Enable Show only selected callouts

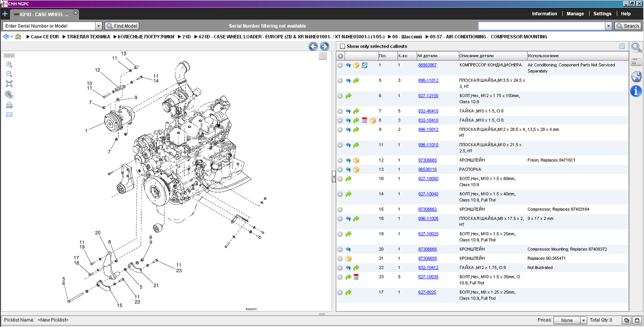343,46
